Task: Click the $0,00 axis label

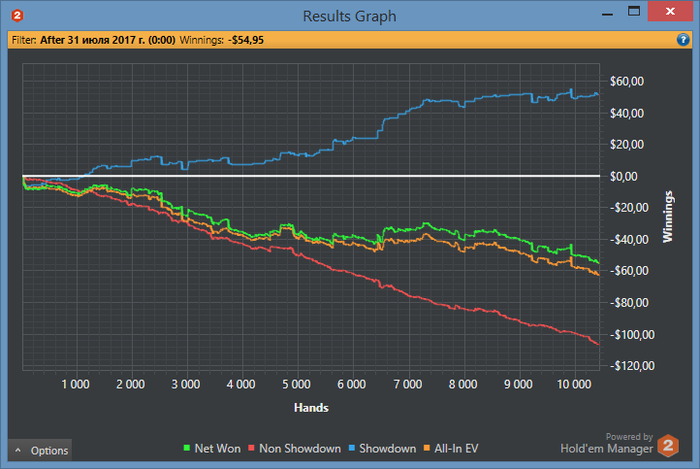Action: [624, 176]
